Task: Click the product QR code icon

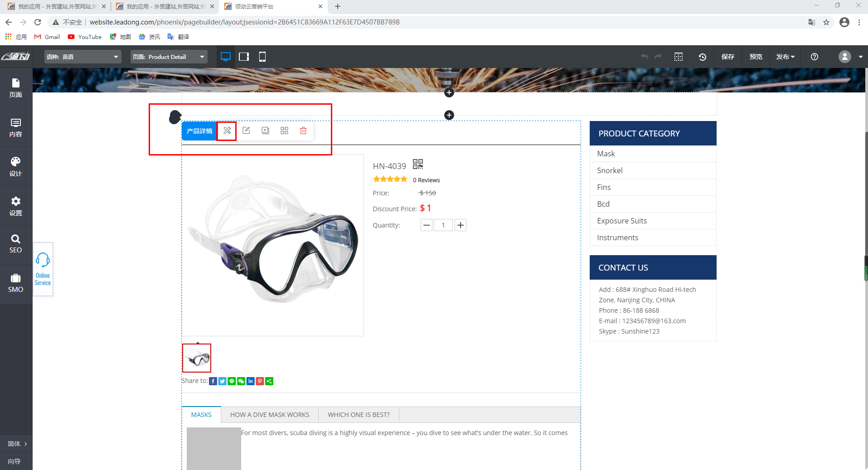Action: click(417, 164)
